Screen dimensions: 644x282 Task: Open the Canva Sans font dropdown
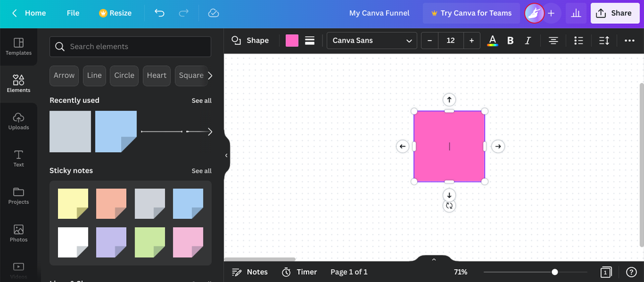point(372,41)
